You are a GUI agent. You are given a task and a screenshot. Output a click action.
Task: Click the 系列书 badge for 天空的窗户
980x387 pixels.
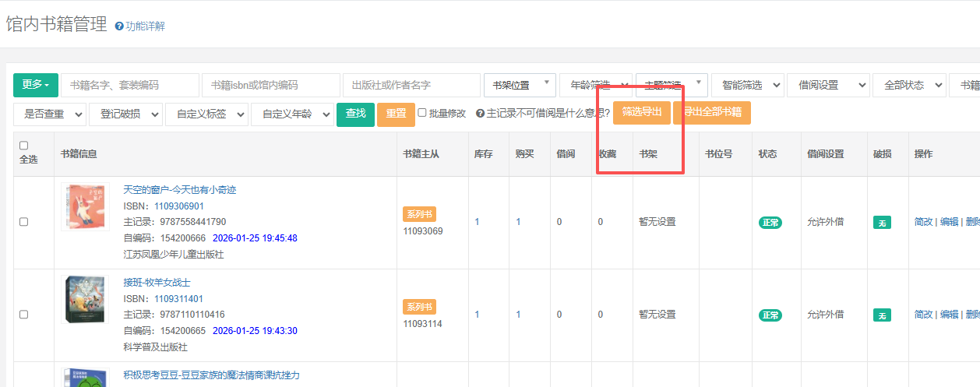420,214
